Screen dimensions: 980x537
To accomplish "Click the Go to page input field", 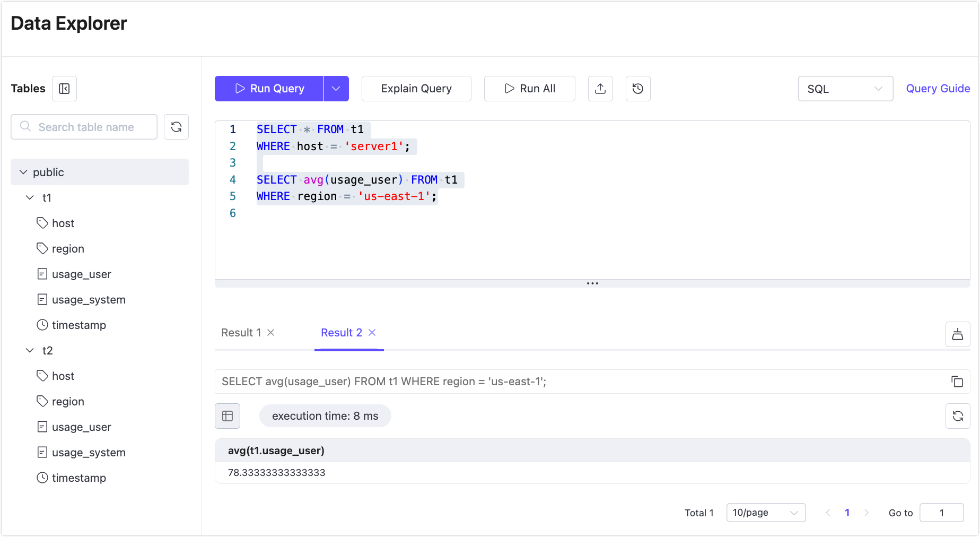I will click(x=942, y=512).
